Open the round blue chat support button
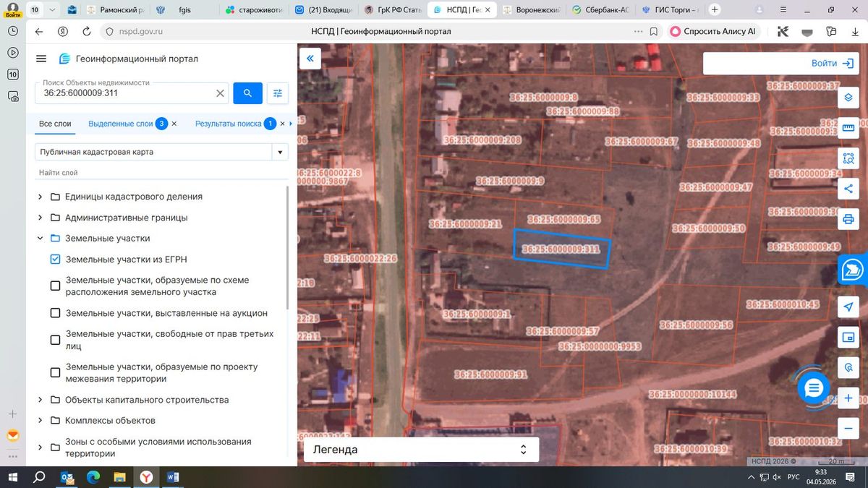This screenshot has height=488, width=868. click(x=814, y=388)
